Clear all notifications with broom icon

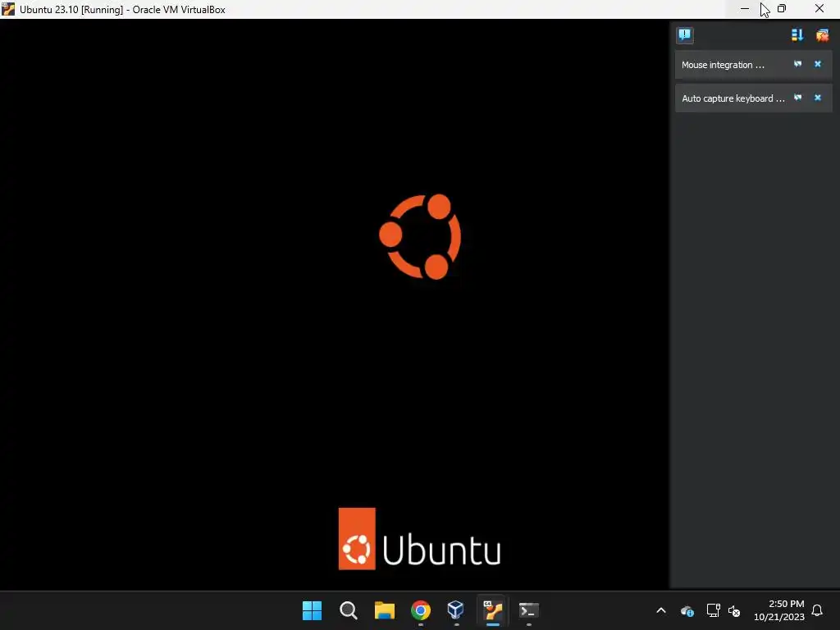[x=822, y=35]
